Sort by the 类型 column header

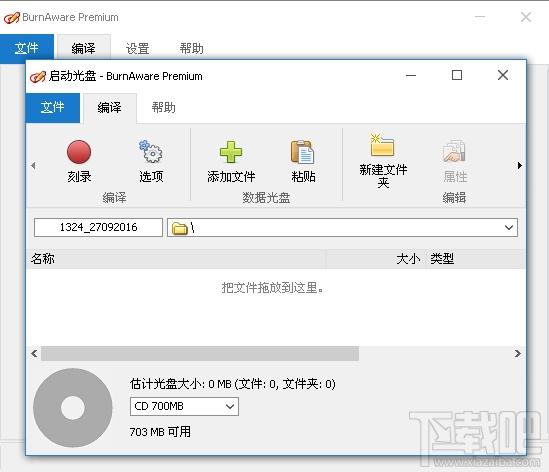[x=475, y=259]
